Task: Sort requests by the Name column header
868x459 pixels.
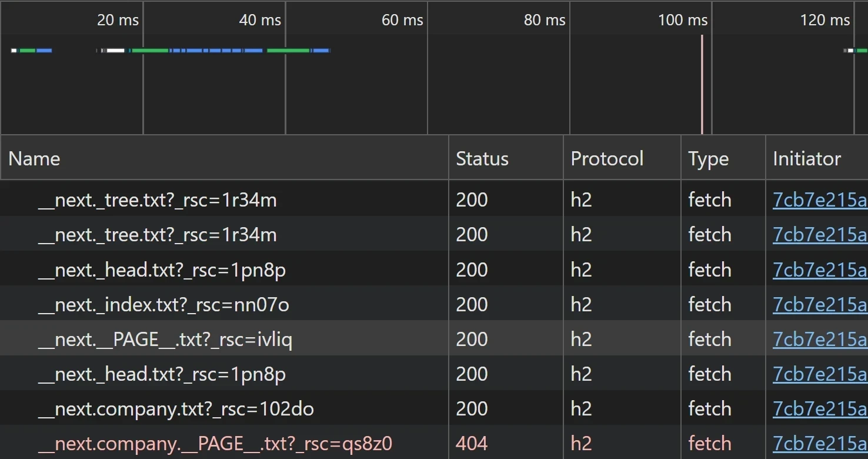Action: click(x=34, y=159)
